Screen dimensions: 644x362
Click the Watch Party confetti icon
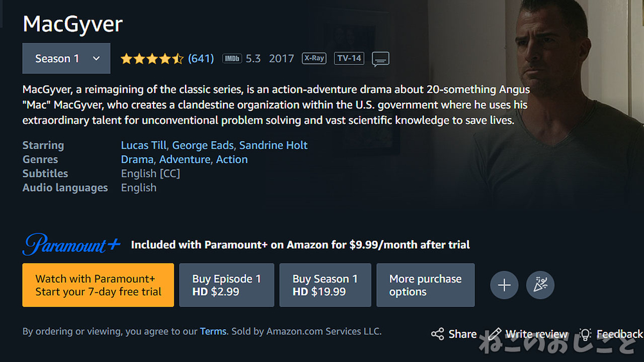click(x=540, y=285)
